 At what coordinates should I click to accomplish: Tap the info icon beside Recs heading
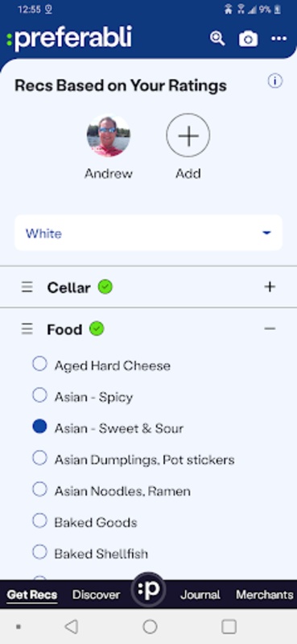click(x=274, y=81)
